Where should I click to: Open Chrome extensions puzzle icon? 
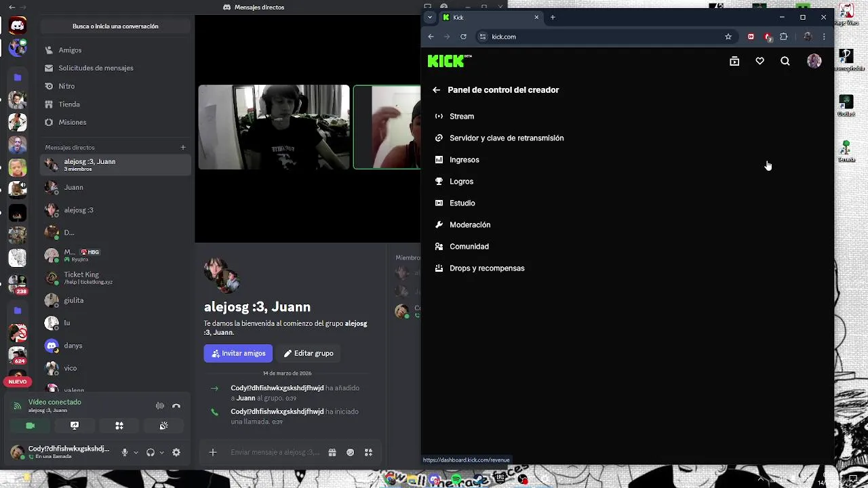(x=784, y=37)
